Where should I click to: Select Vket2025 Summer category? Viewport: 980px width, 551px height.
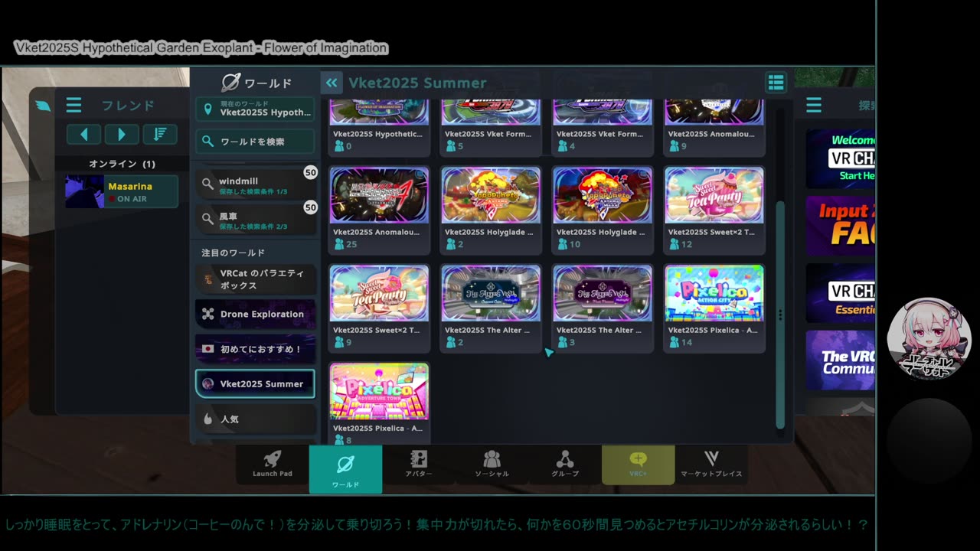coord(255,383)
